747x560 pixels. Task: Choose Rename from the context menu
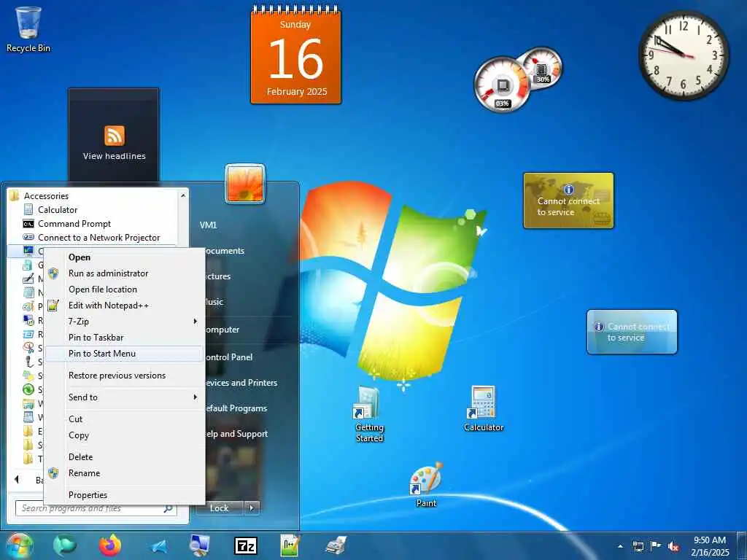[125, 472]
